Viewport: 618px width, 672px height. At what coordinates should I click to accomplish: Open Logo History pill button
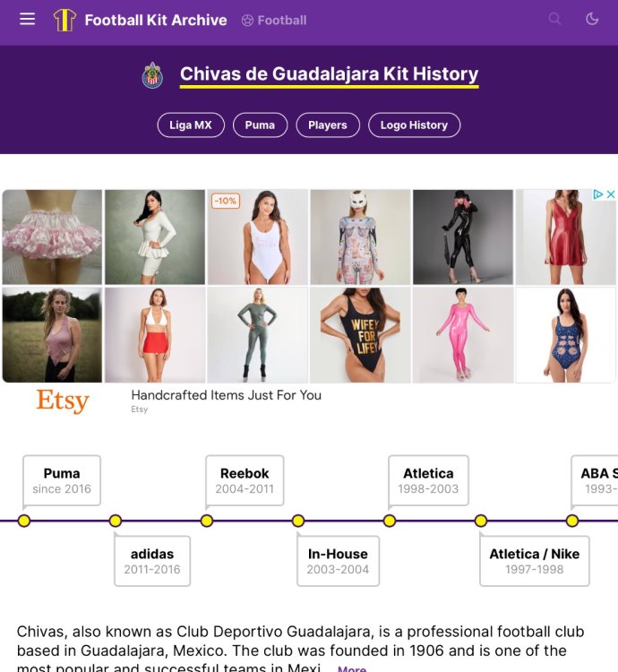[x=414, y=125]
